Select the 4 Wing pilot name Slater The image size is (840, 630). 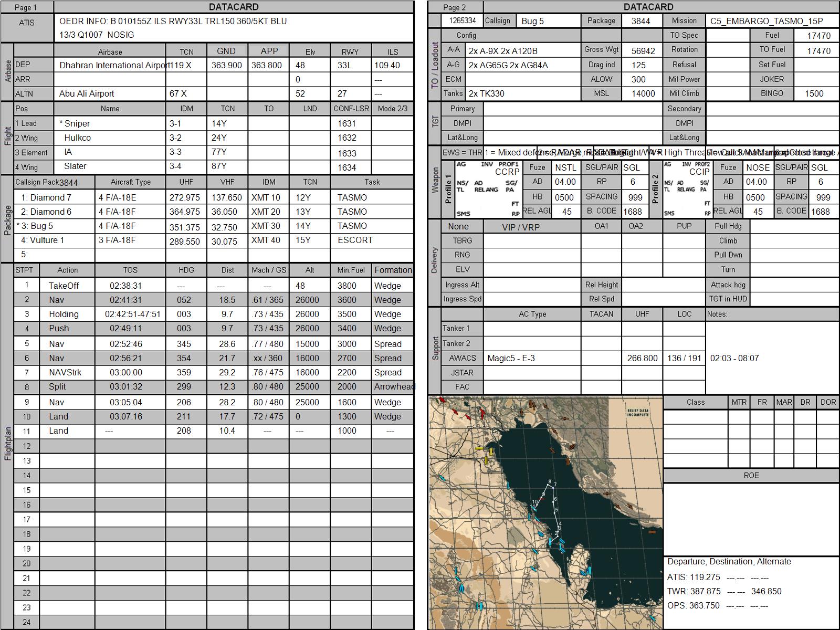click(x=76, y=166)
